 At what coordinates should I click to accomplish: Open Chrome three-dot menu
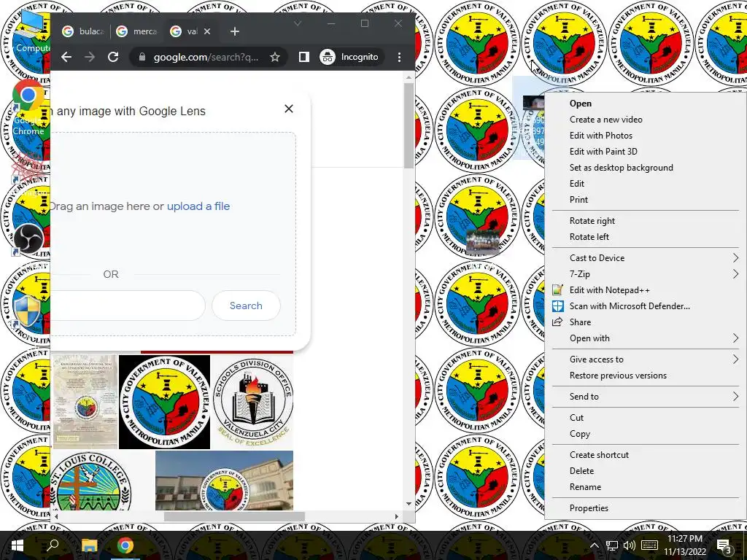tap(399, 57)
